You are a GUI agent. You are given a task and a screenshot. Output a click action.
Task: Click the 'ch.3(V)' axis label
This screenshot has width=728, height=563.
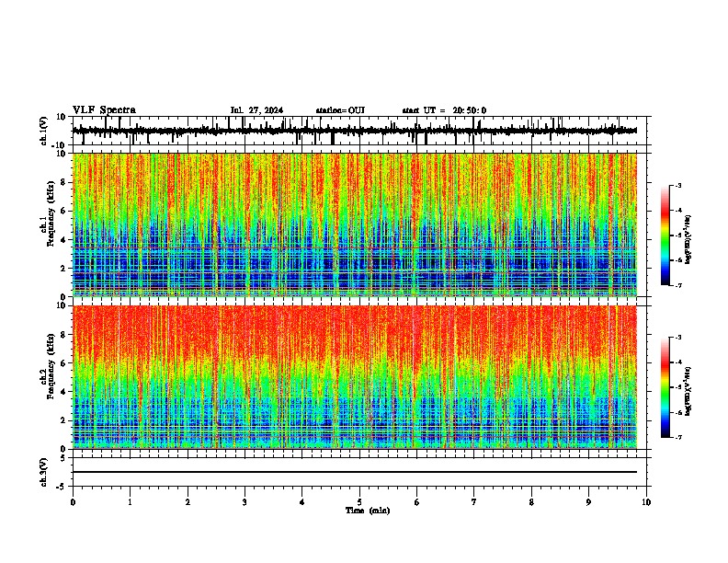[44, 472]
